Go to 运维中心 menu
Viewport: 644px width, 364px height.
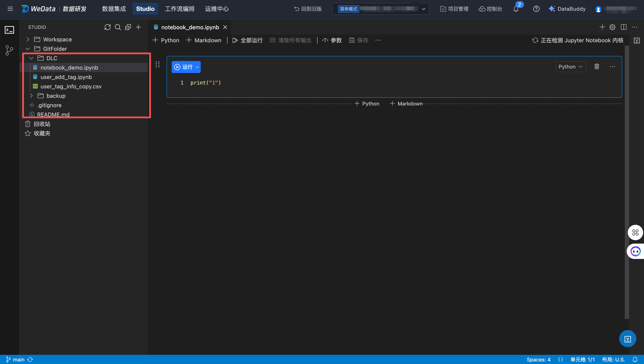[x=217, y=9]
